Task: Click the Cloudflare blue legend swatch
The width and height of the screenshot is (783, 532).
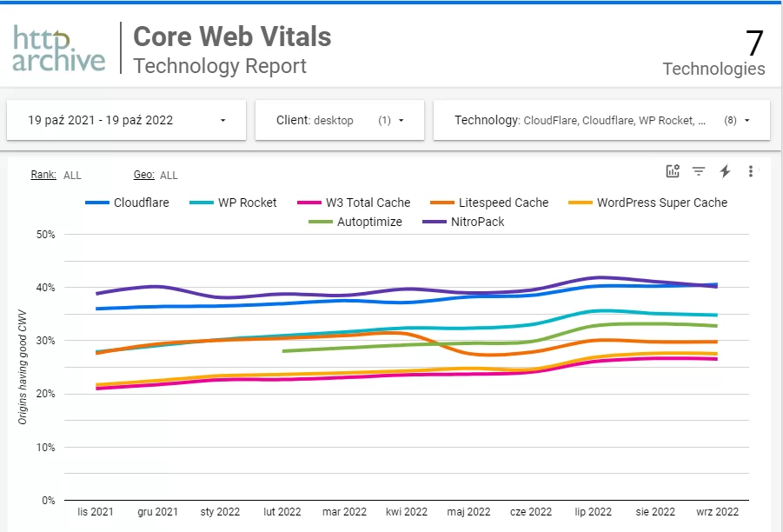Action: click(x=97, y=203)
